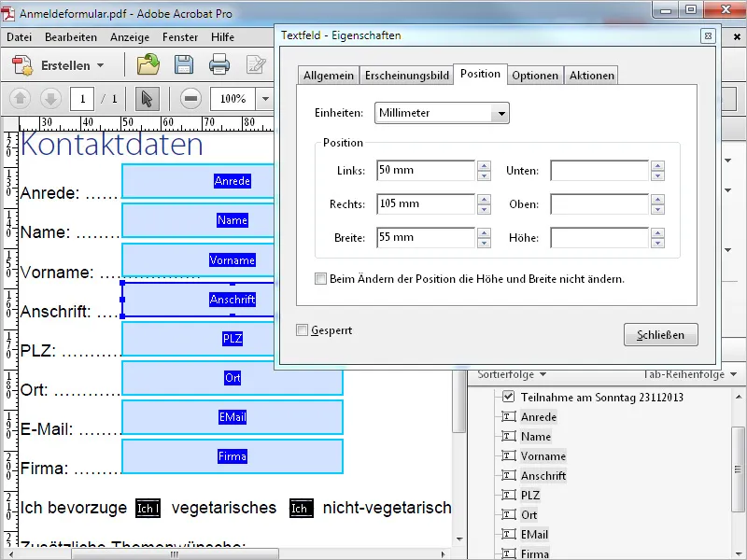Click the Erstellen PDF icon

click(21, 64)
